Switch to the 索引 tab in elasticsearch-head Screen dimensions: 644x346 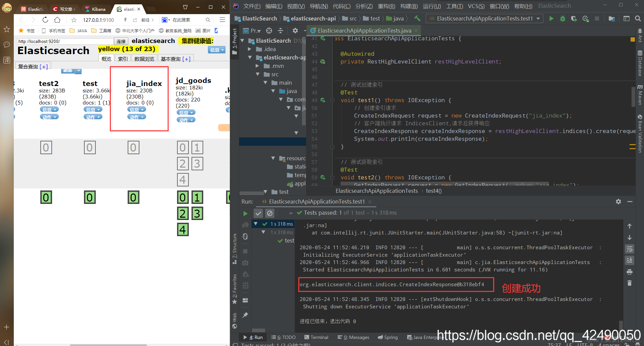(123, 59)
